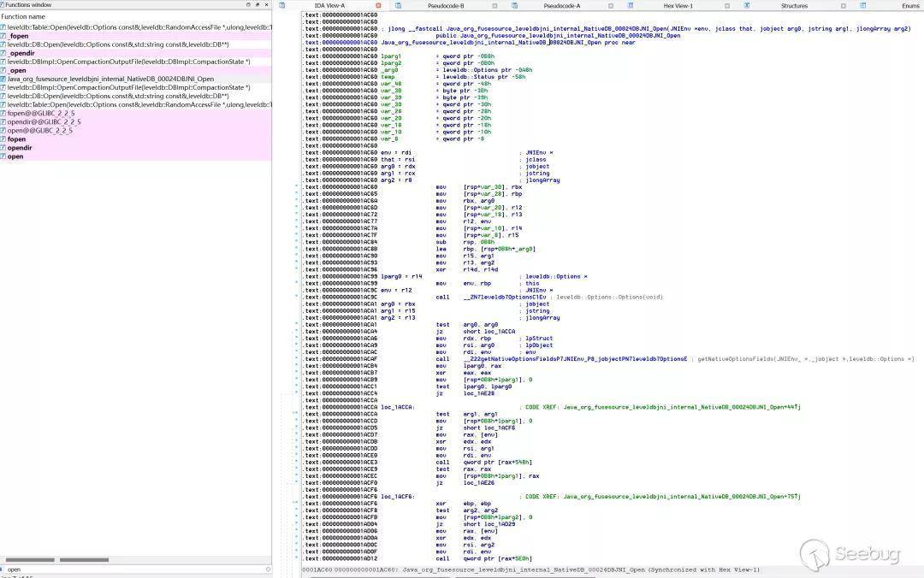The image size is (924, 578).
Task: Close the Structures tab
Action: (843, 6)
